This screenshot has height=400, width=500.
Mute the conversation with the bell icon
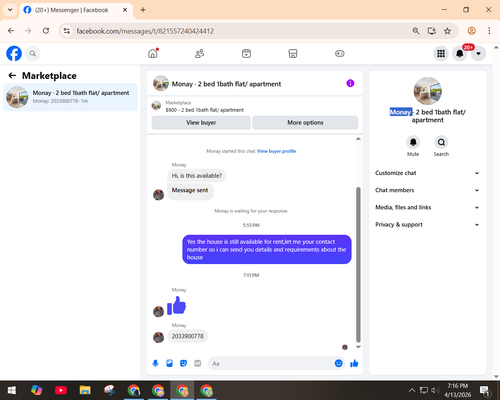pos(413,143)
